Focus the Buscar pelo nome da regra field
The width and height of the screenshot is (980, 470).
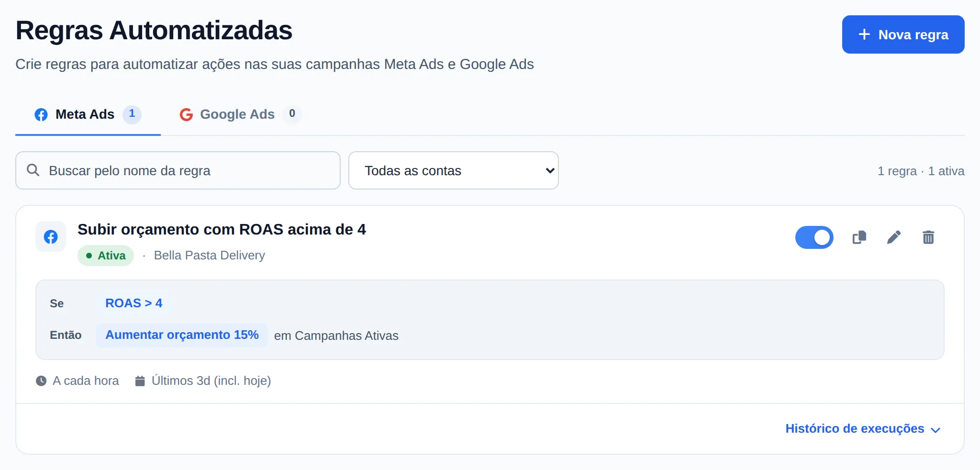pos(178,170)
